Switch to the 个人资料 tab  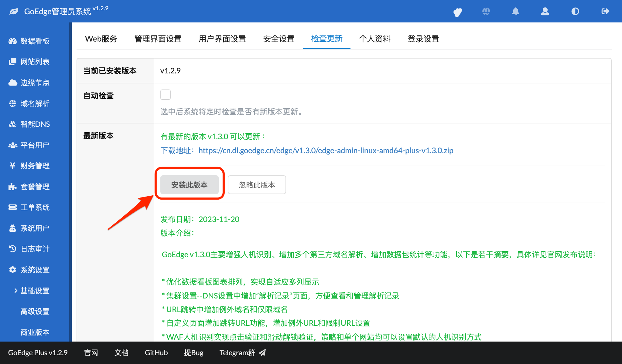coord(375,39)
